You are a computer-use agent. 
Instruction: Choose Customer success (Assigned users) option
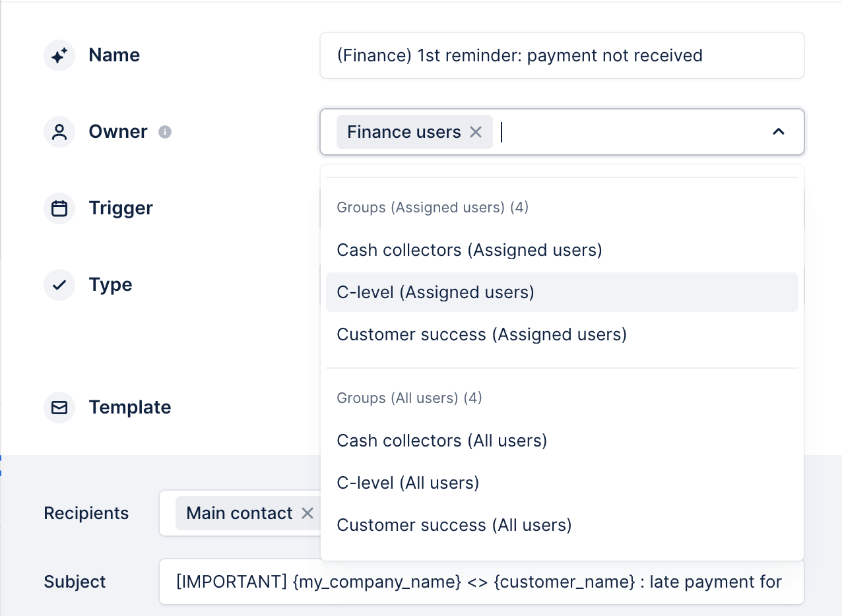click(482, 334)
